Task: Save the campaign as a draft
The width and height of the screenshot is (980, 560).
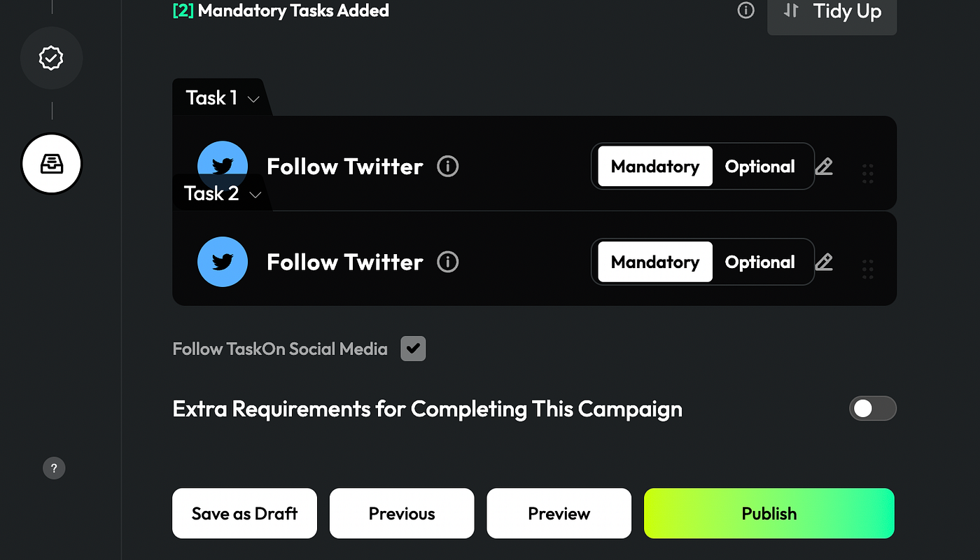Action: click(244, 513)
